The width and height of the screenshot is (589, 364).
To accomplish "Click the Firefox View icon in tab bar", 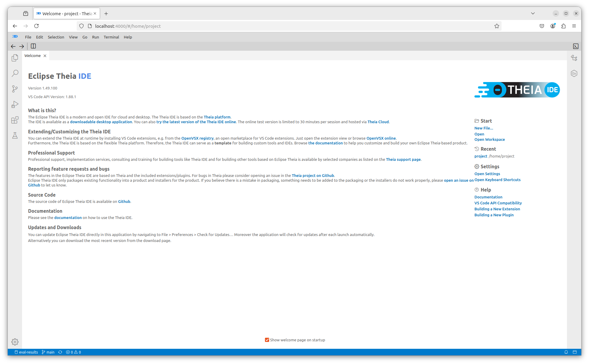I will [26, 13].
